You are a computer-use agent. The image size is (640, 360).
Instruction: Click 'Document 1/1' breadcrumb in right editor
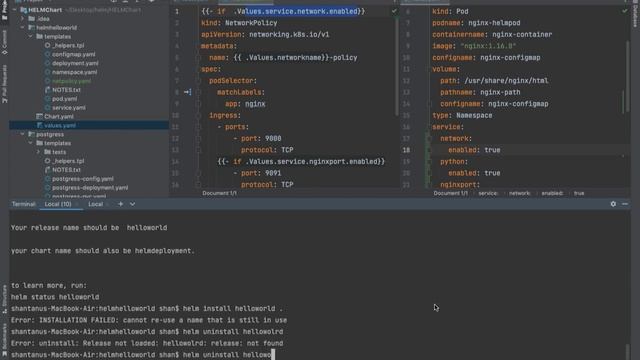[x=451, y=193]
